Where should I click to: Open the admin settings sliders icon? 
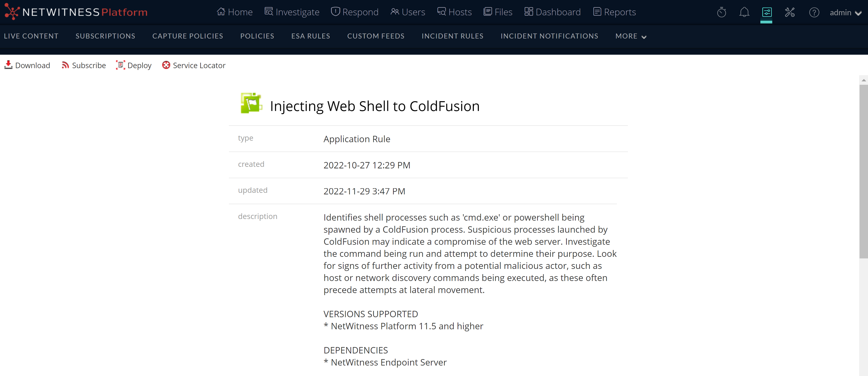(767, 12)
